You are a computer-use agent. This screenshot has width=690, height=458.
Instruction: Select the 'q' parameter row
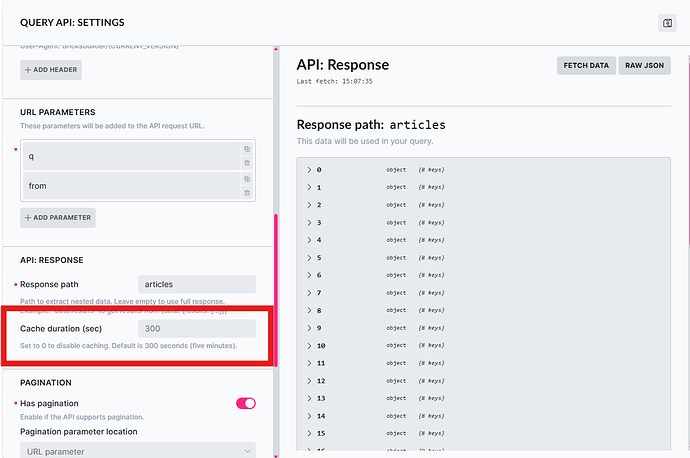click(x=130, y=157)
